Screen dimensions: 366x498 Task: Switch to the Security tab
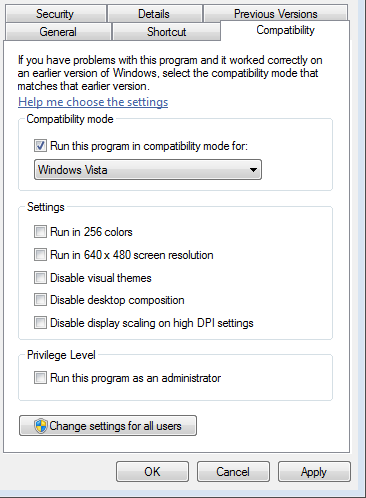(x=56, y=14)
